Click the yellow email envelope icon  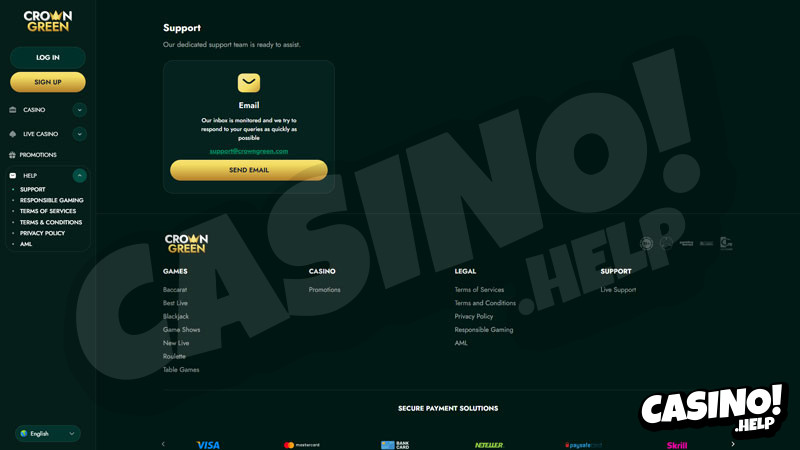(249, 83)
